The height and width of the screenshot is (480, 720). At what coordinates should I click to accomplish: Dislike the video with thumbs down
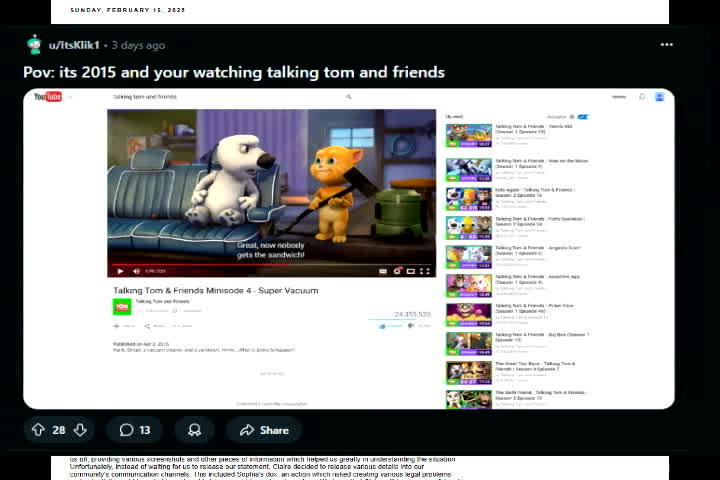click(411, 326)
